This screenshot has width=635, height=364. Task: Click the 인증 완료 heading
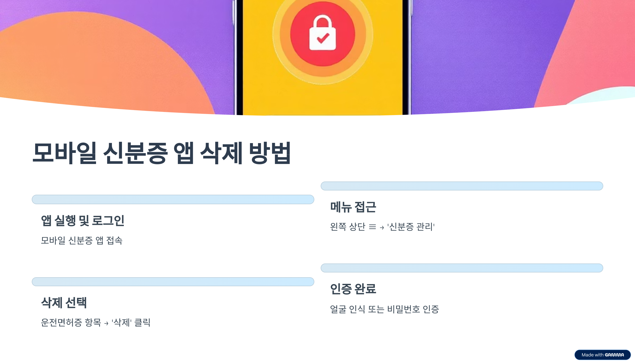coord(353,289)
